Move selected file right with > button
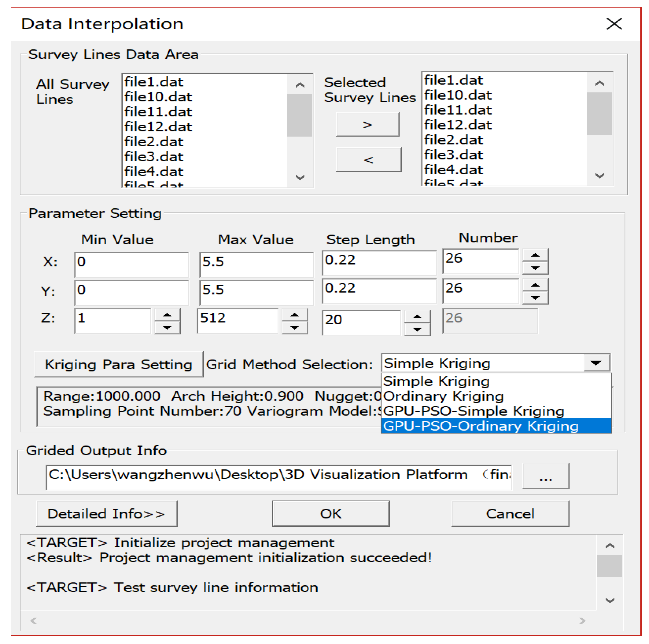649x644 pixels. [368, 125]
